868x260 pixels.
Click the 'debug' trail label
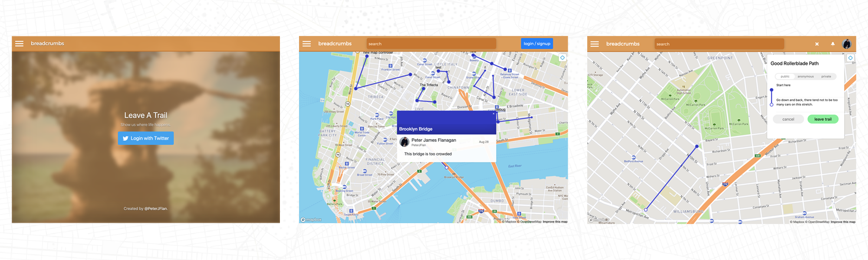(500, 110)
